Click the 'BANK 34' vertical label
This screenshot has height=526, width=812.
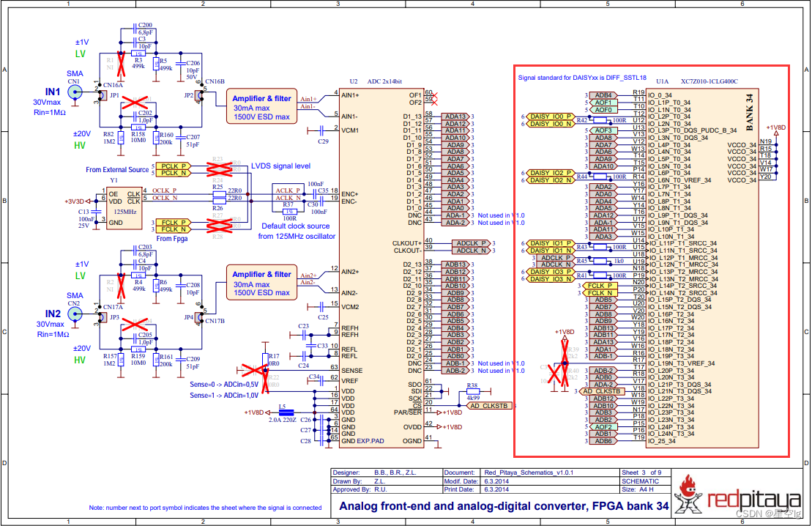749,112
